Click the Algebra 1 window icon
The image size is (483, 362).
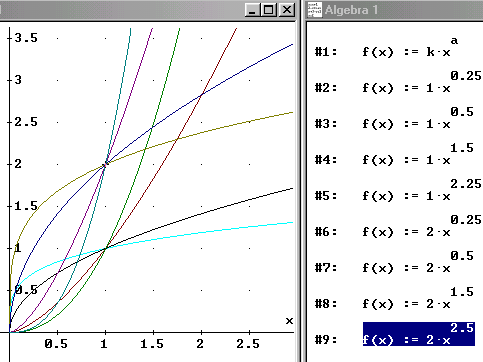(315, 10)
